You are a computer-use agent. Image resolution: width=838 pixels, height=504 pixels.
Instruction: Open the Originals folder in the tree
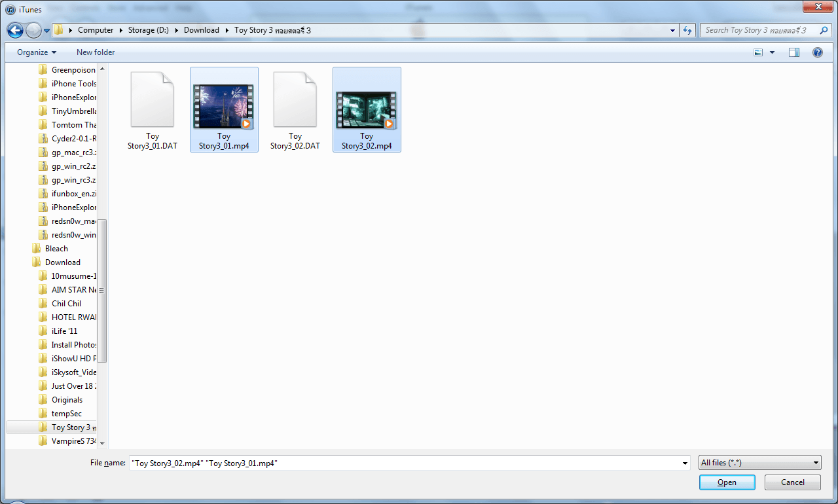(61, 400)
